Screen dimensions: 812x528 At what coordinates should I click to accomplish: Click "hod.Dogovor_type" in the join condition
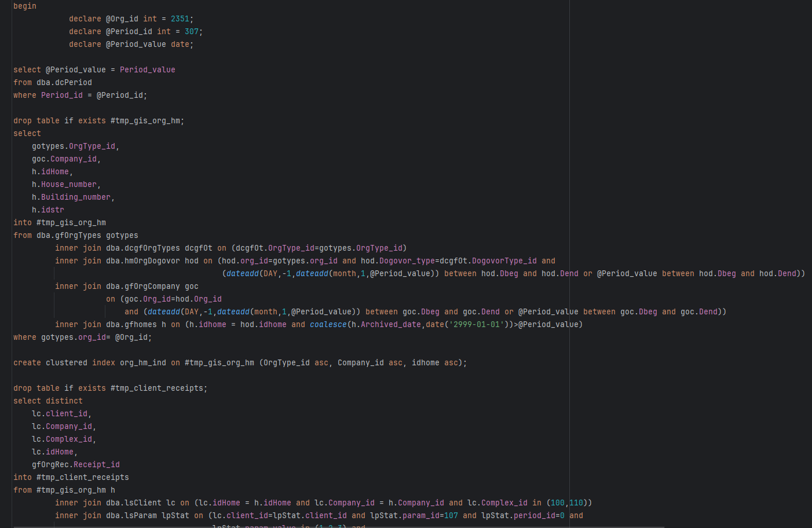point(398,261)
